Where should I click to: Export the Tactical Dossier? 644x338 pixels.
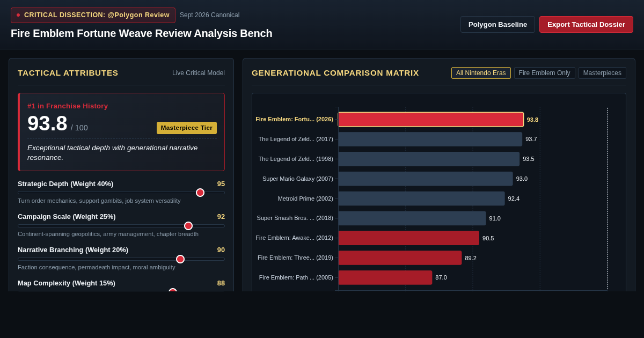coord(586,24)
